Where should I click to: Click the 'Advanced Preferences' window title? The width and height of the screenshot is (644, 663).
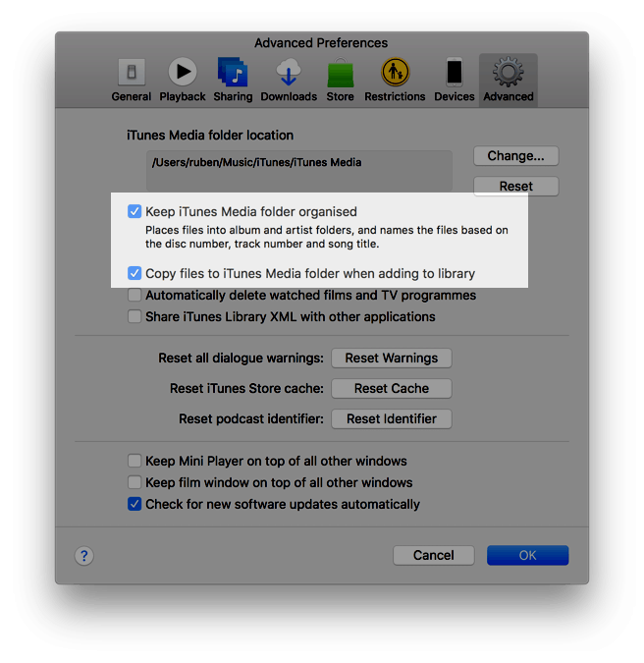[321, 43]
